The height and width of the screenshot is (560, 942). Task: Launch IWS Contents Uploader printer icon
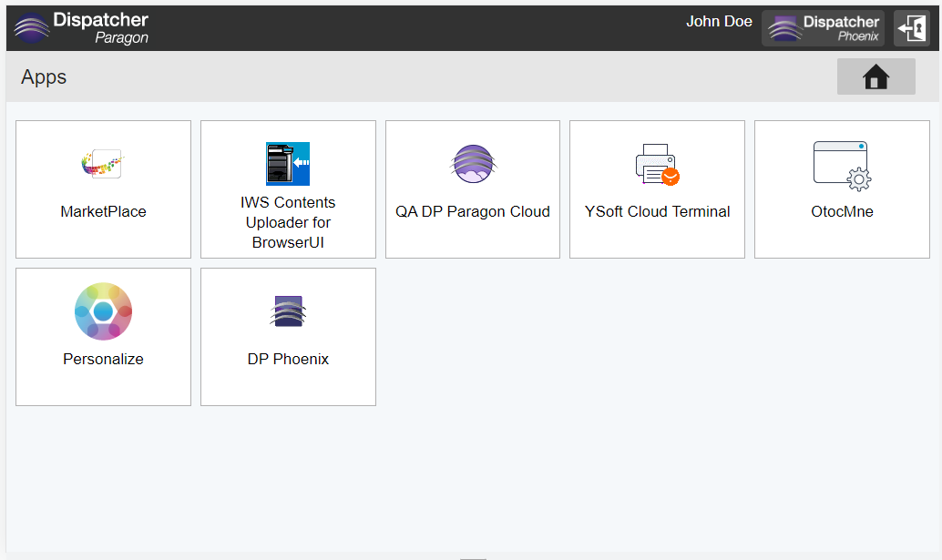pyautogui.click(x=288, y=164)
